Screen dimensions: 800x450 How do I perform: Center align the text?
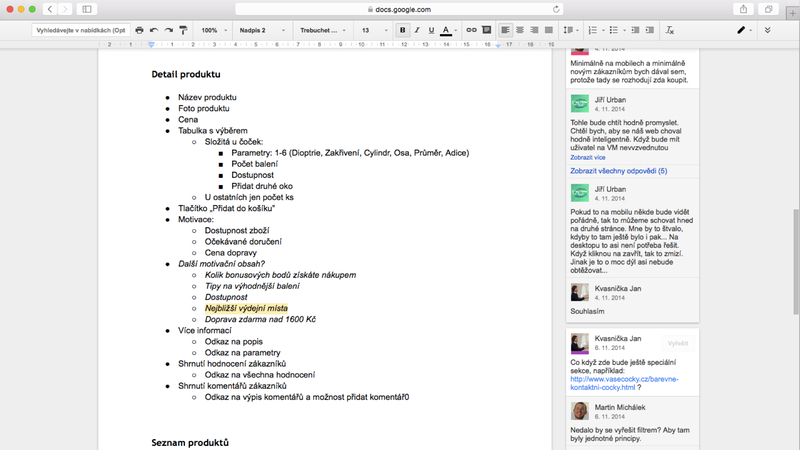(x=521, y=31)
